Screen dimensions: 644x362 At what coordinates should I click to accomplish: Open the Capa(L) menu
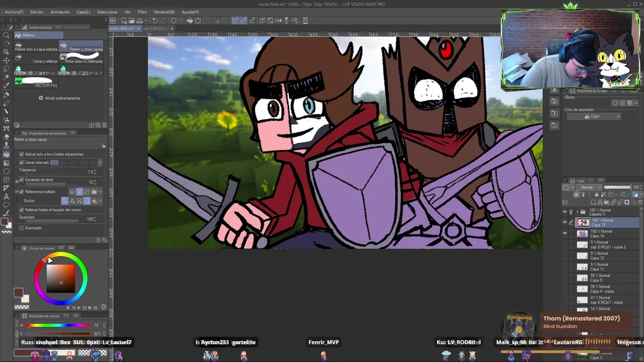[x=84, y=12]
